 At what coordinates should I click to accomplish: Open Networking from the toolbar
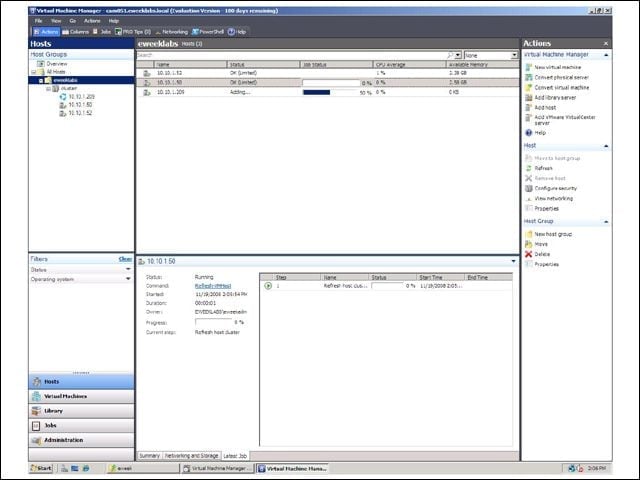171,32
